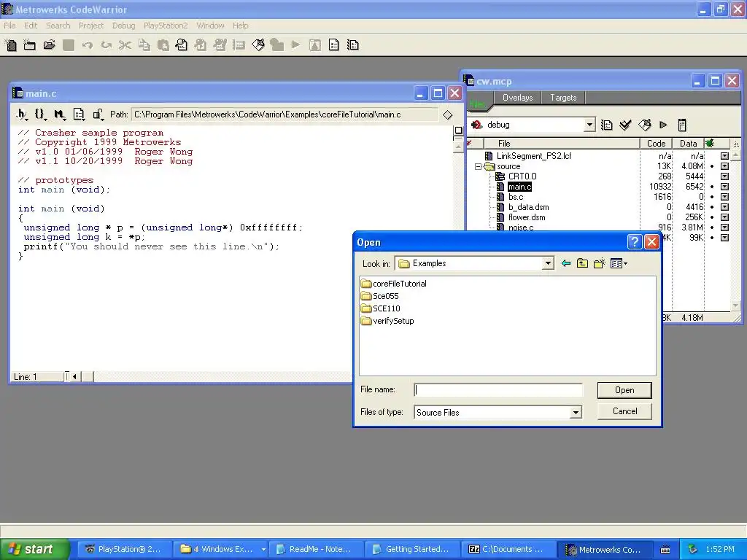Open View Menu dropdown in Open dialog
This screenshot has height=560, width=747.
[619, 263]
